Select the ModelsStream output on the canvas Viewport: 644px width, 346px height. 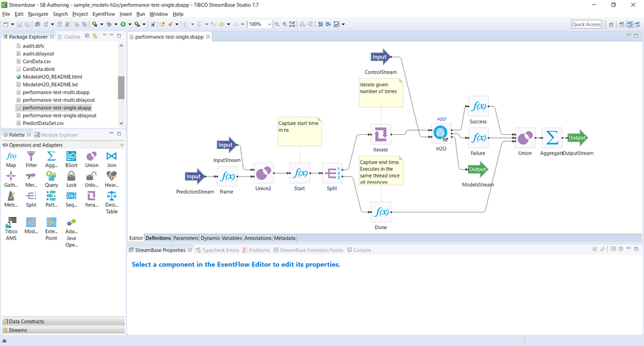point(478,169)
